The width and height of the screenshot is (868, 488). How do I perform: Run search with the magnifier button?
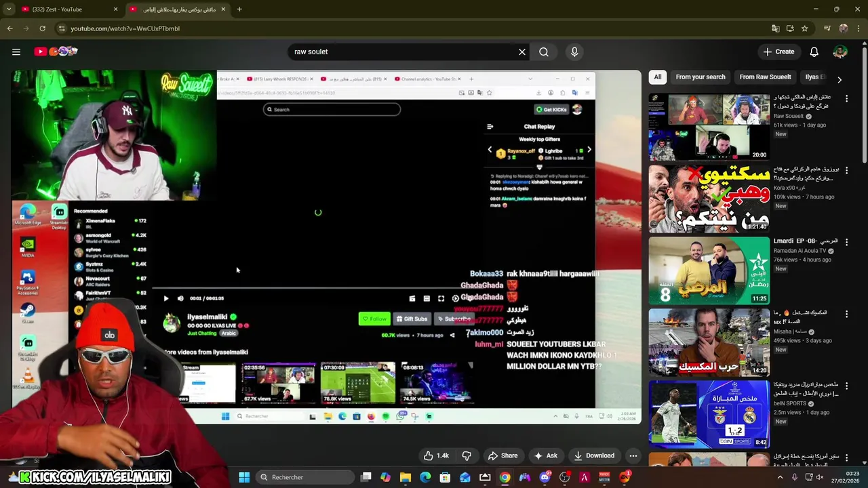tap(544, 52)
